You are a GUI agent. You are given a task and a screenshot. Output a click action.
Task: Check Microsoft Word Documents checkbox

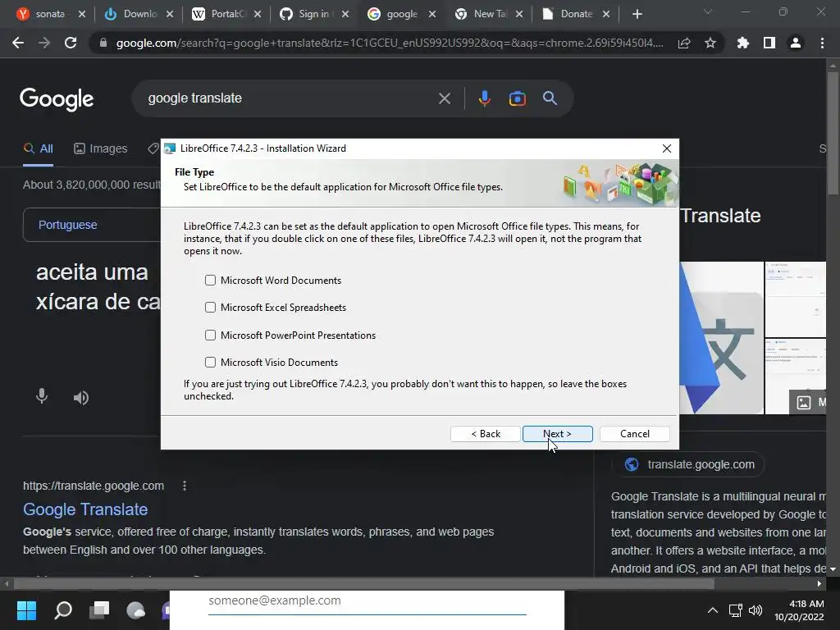coord(210,281)
